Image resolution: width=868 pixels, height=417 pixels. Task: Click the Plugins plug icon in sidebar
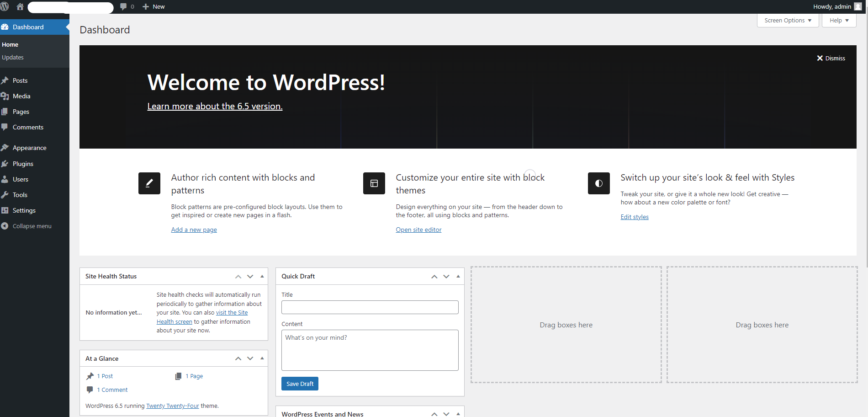(x=5, y=164)
